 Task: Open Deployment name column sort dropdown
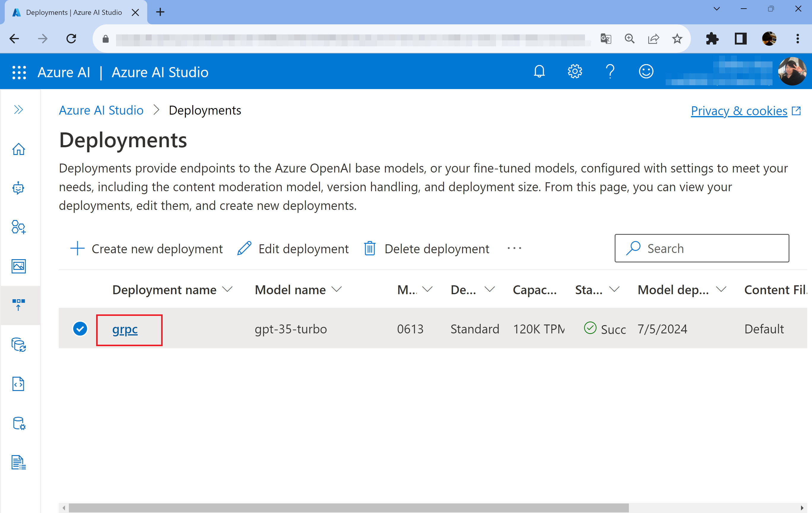click(x=228, y=289)
